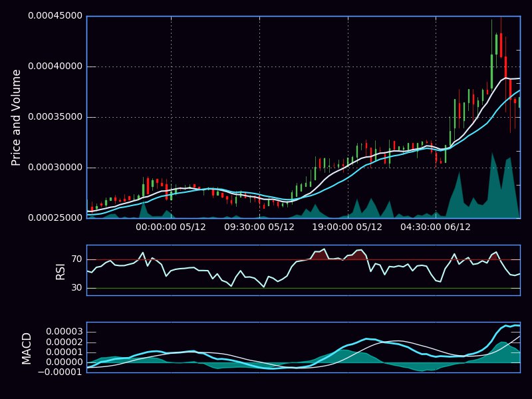This screenshot has width=532, height=399.
Task: Click the '04:30:00 06/12' time label
Action: tap(436, 227)
